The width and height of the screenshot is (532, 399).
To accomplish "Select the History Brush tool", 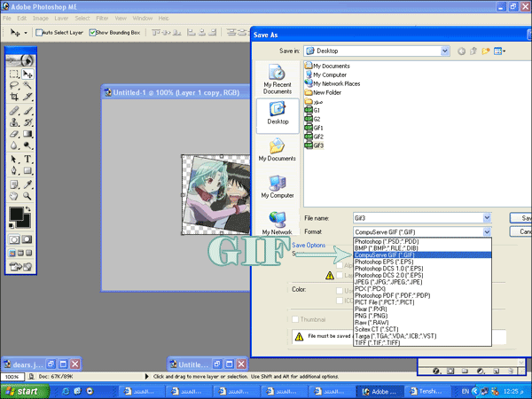I will [27, 122].
